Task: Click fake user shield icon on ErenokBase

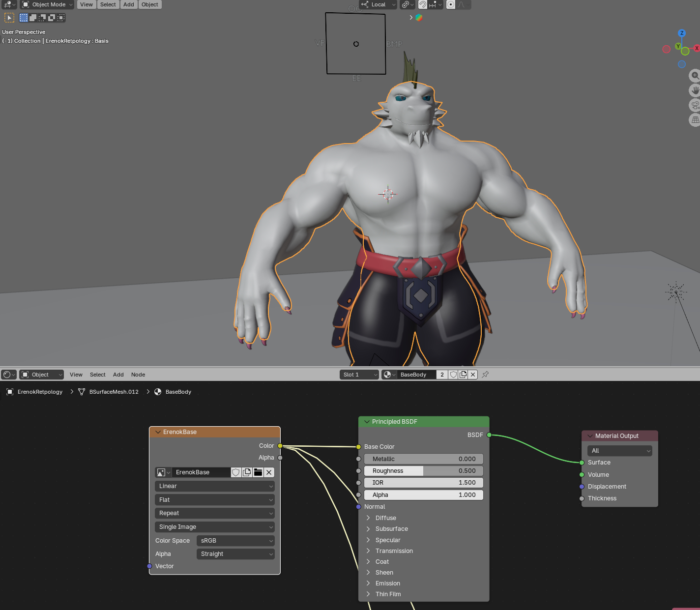Action: (236, 472)
